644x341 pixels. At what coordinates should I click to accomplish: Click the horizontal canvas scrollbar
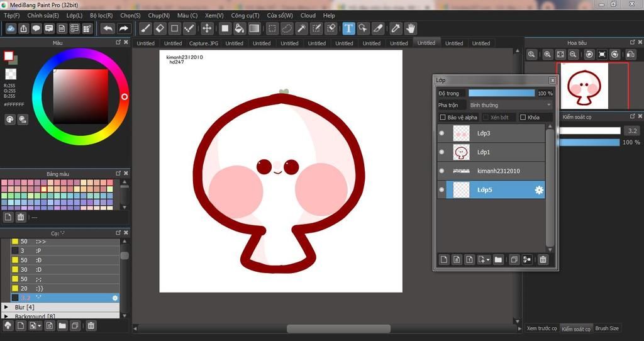point(338,328)
